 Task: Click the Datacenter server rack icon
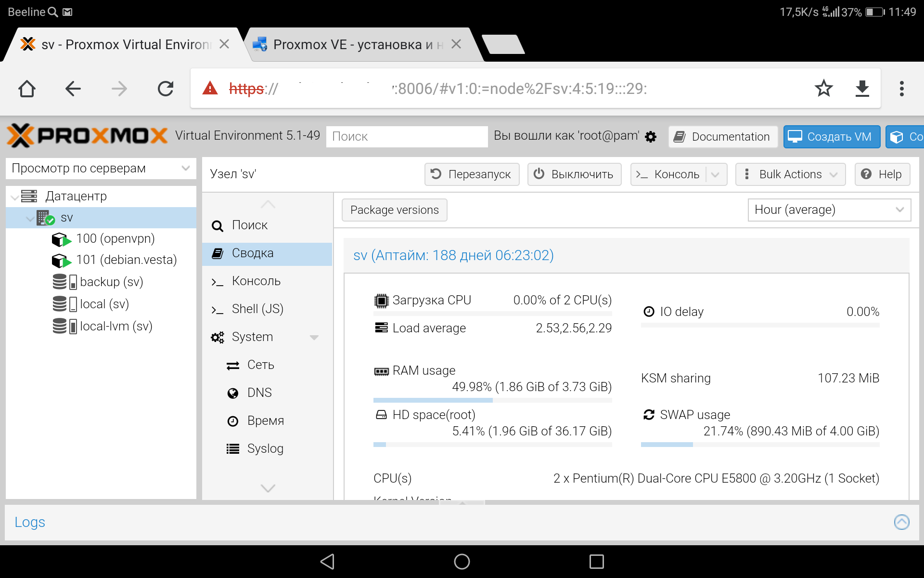[x=29, y=196]
